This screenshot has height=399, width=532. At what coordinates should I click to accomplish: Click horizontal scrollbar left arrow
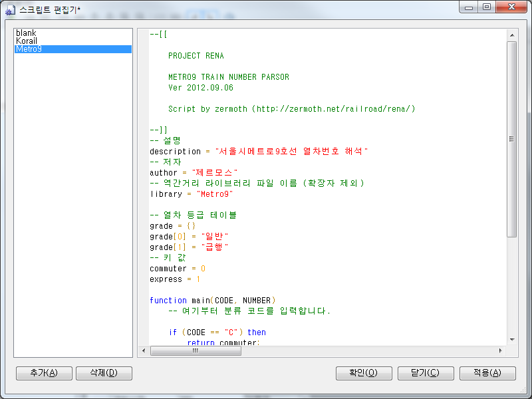tap(144, 351)
